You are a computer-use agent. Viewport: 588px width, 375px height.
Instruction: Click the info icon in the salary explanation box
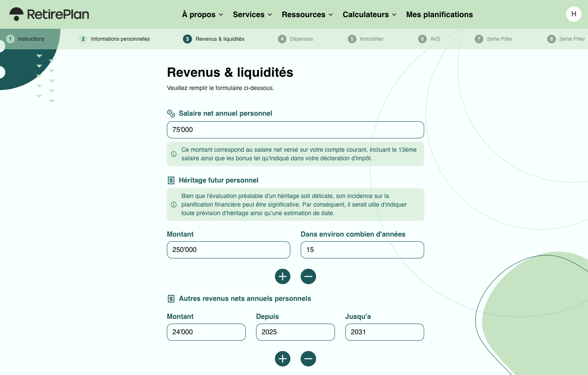(174, 153)
